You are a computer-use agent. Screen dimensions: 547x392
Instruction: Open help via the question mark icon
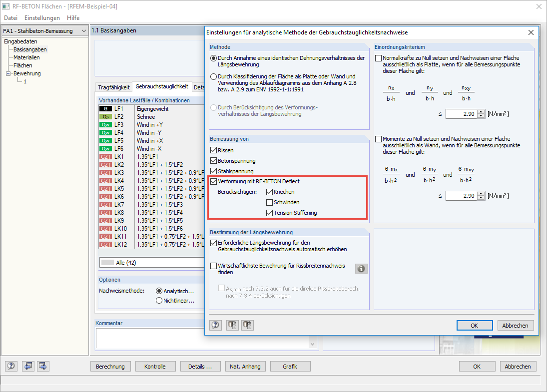215,325
